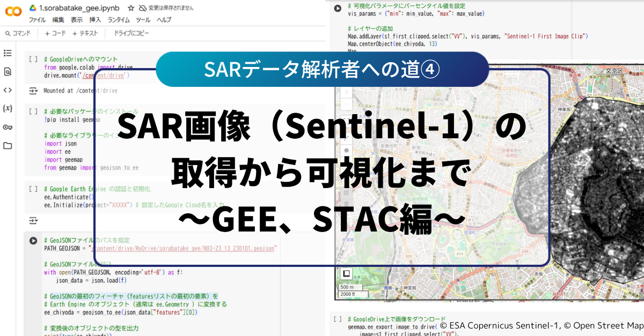Click the '# GoogleDrive上で画像をダウンロード' comment

pyautogui.click(x=397, y=319)
